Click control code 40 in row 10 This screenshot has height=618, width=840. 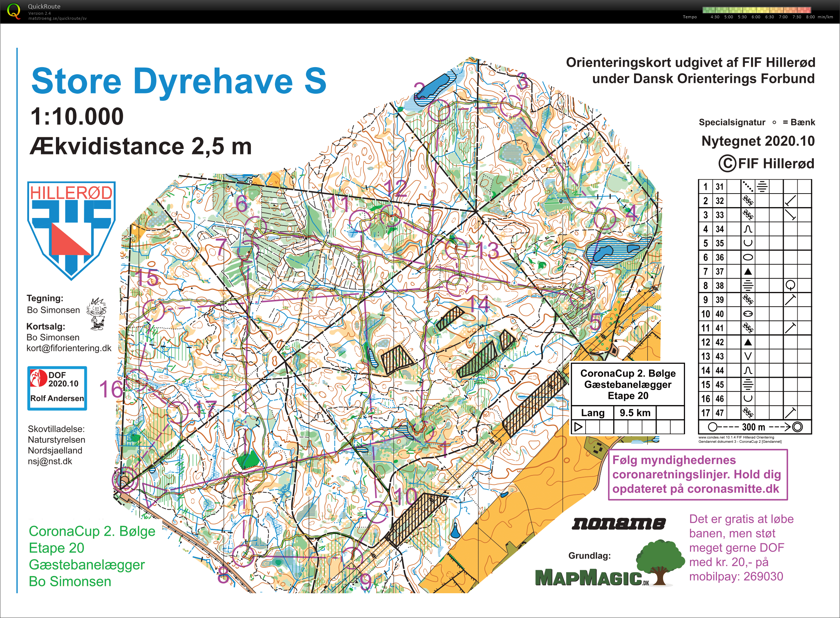pyautogui.click(x=720, y=314)
